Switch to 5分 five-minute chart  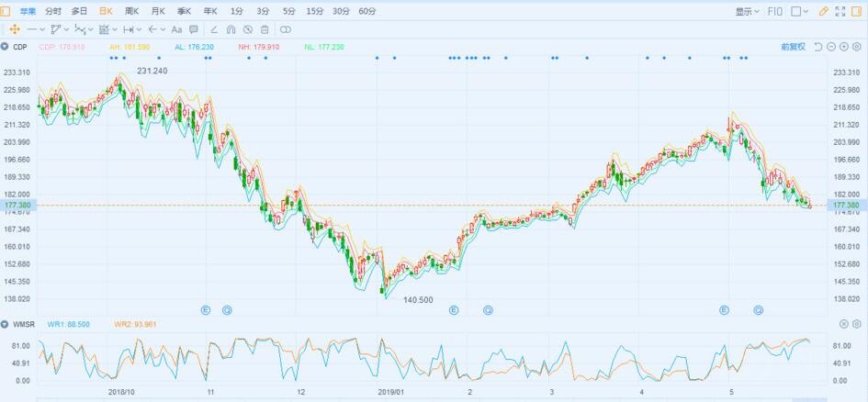[x=288, y=11]
